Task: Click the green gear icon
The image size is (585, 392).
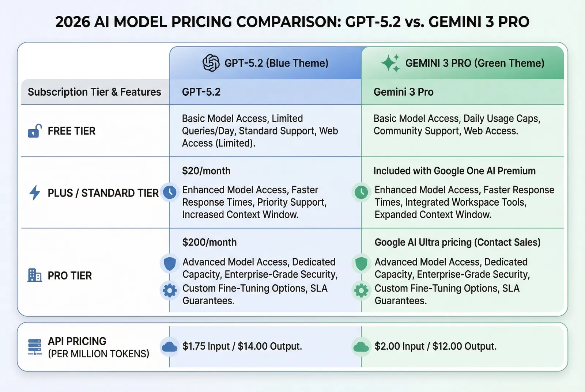Action: click(361, 291)
